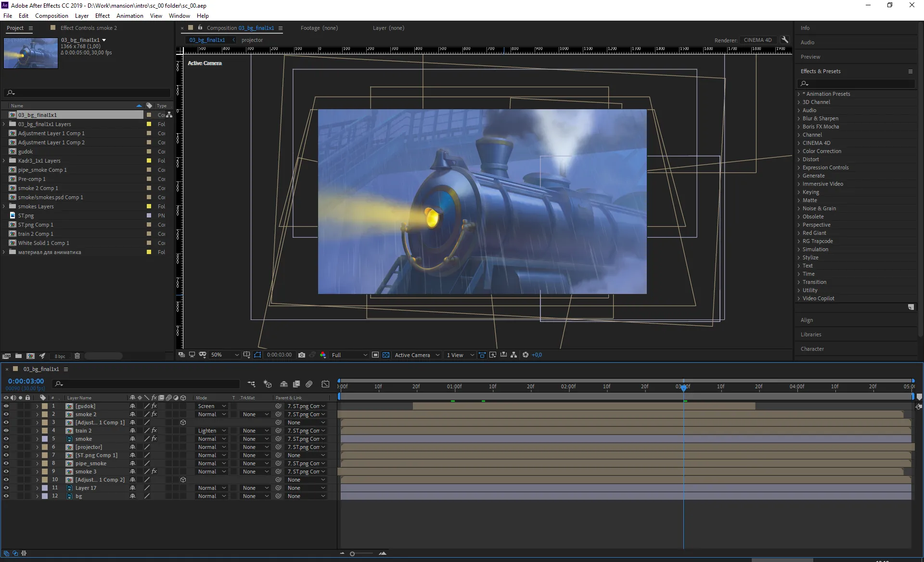
Task: Click the label color swatch of smoke layer
Action: tap(45, 439)
